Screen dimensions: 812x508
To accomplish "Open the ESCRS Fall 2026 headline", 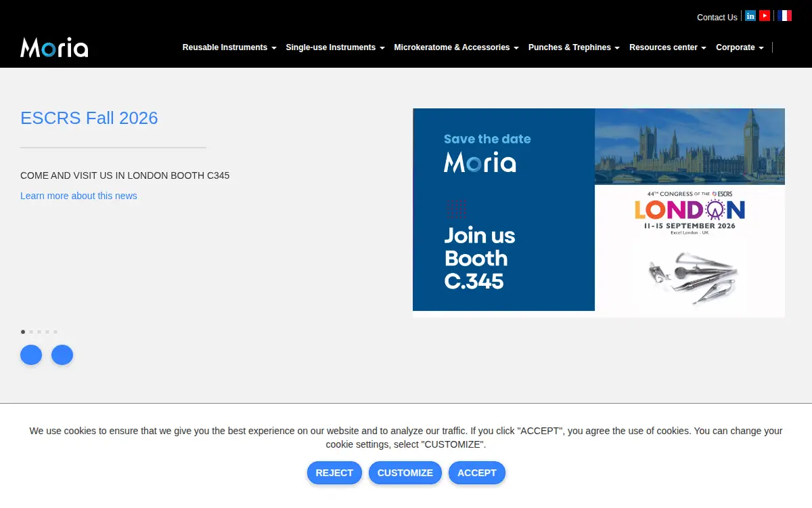I will (x=89, y=118).
